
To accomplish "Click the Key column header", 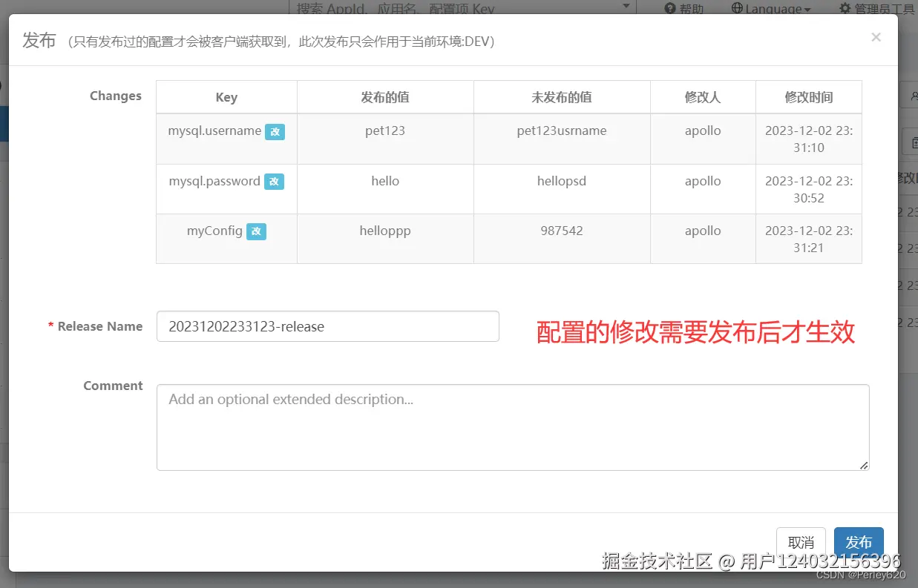I will click(x=226, y=97).
